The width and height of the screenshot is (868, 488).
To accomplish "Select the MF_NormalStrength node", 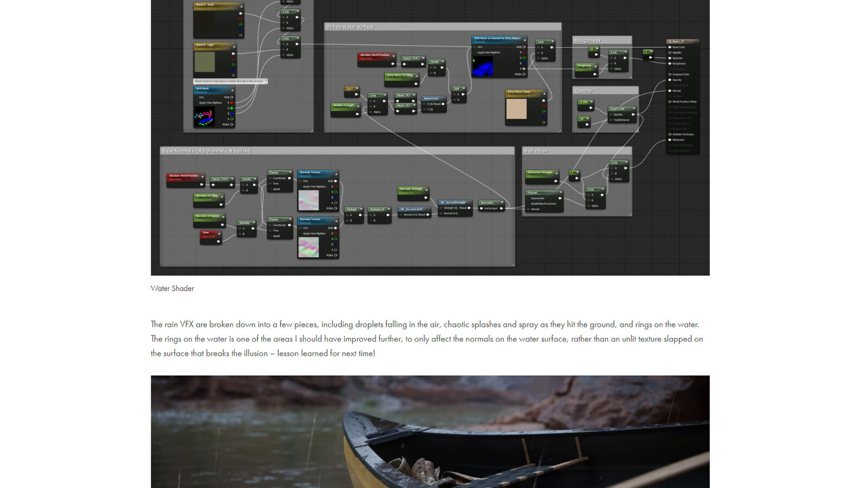I will click(x=455, y=208).
